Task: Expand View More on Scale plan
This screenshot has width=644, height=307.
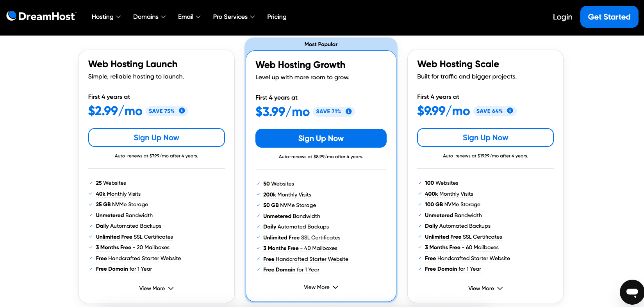Action: point(485,288)
